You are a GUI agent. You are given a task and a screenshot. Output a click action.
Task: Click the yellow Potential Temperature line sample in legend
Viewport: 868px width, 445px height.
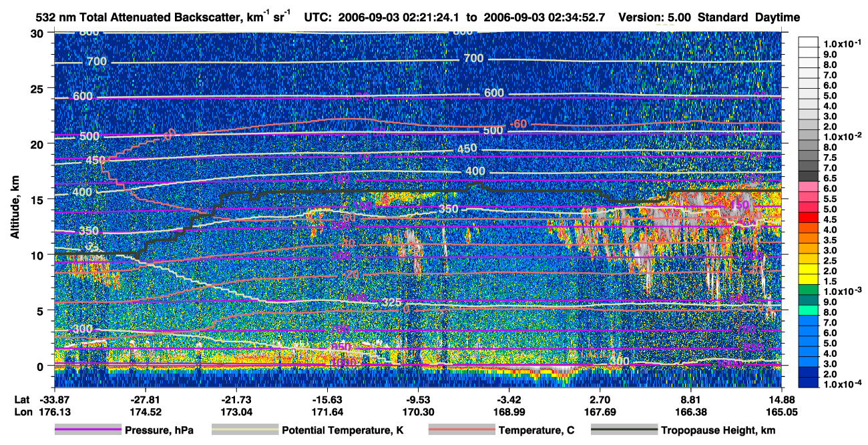coord(245,430)
